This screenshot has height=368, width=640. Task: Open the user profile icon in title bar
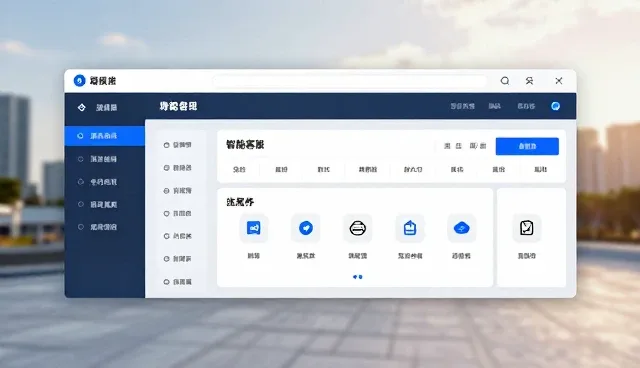(529, 81)
